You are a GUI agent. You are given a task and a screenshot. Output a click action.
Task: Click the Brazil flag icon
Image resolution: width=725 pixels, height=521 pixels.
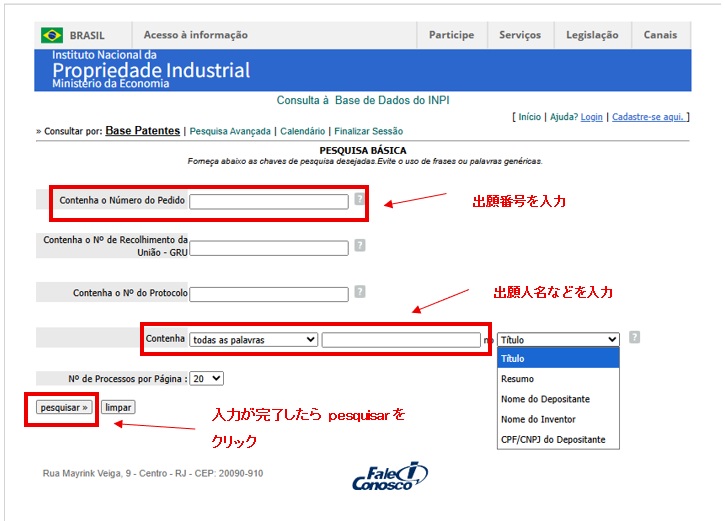point(52,35)
